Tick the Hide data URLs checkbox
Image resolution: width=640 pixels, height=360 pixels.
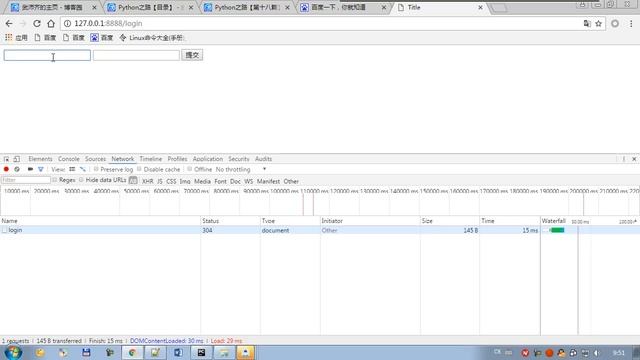pyautogui.click(x=81, y=180)
